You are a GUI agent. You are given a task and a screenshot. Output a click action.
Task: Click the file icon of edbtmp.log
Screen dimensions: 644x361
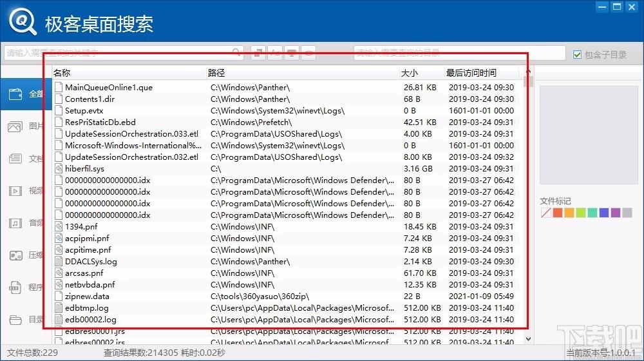tap(59, 308)
